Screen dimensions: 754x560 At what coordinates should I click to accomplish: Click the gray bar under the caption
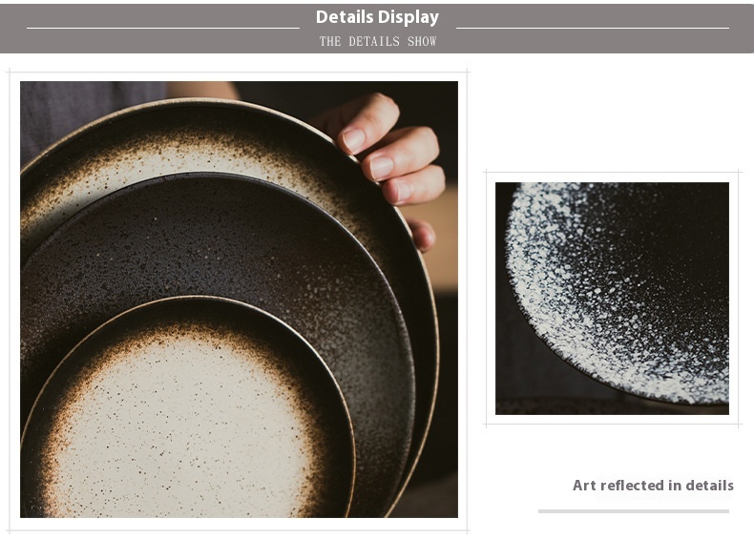coord(634,511)
